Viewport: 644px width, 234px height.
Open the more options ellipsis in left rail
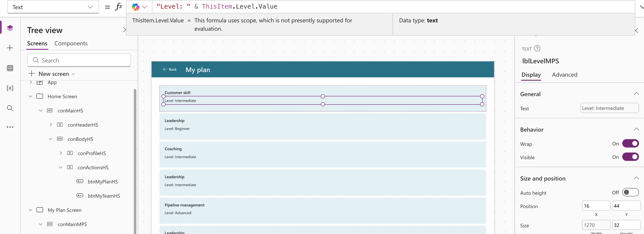[10, 127]
